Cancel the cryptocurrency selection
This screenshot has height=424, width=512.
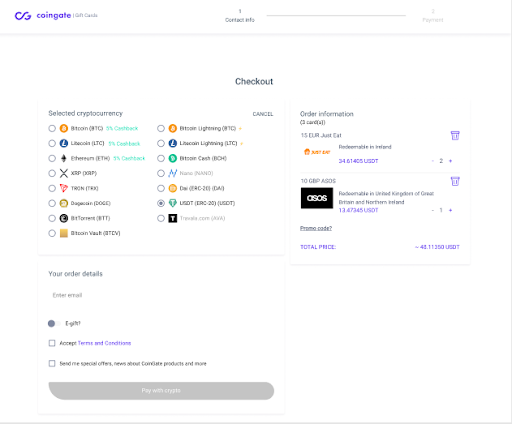[x=263, y=114]
